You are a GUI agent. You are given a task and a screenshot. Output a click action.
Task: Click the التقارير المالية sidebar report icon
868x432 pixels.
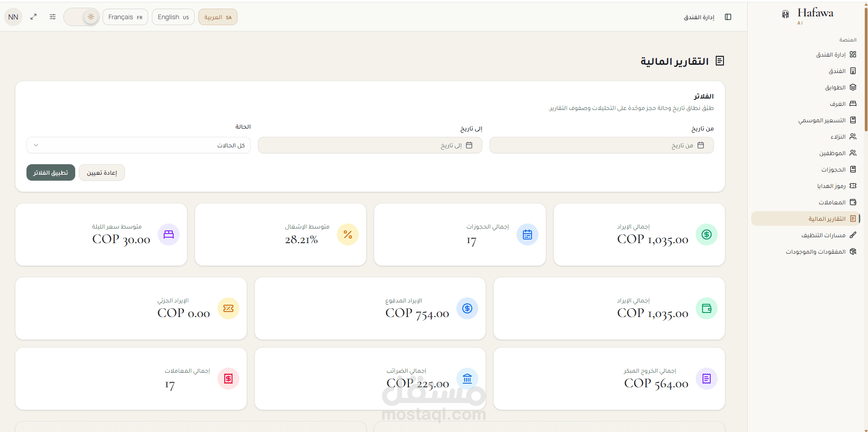tap(853, 219)
